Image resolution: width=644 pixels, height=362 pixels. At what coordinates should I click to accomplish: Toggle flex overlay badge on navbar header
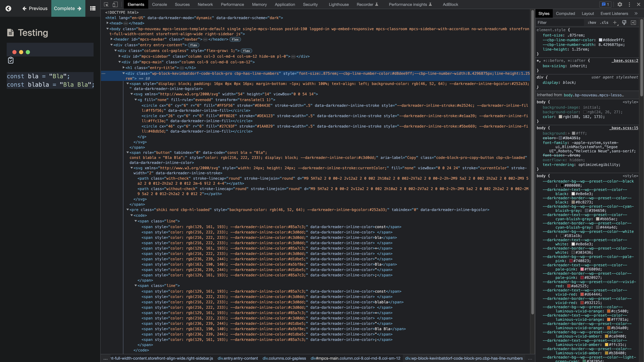235,40
